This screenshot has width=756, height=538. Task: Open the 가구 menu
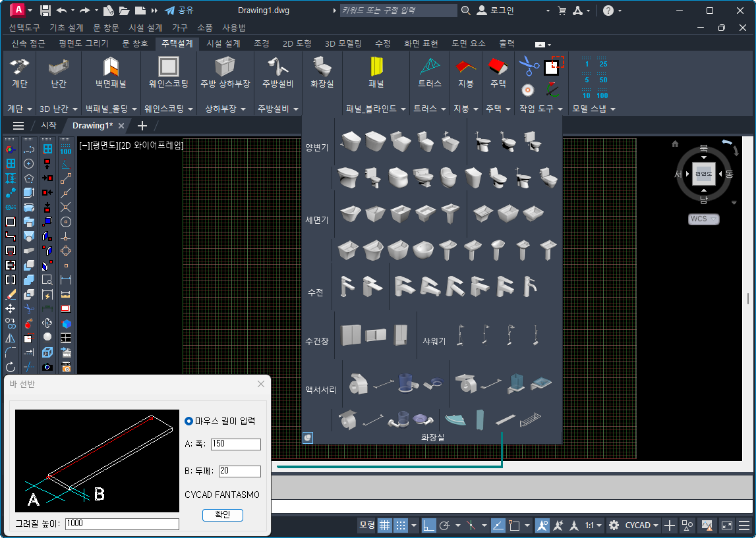(x=180, y=28)
